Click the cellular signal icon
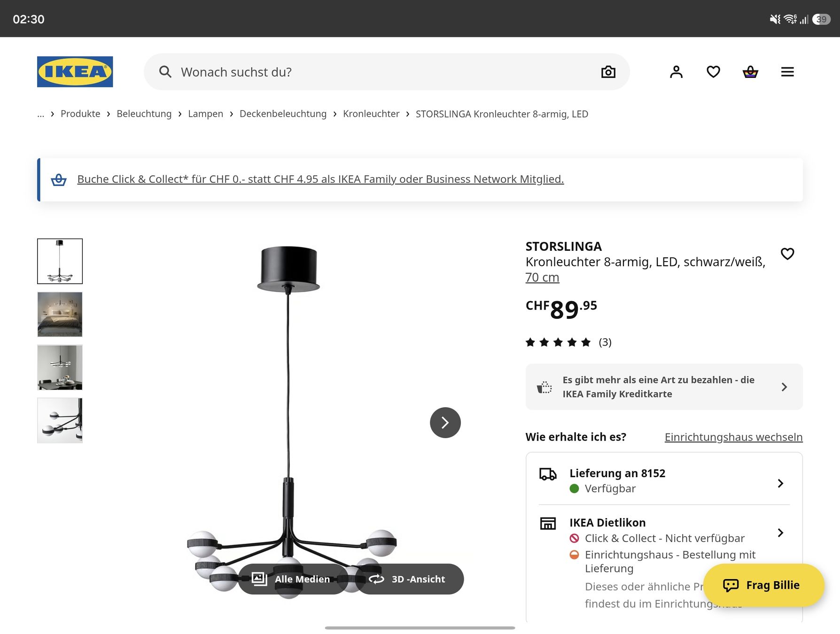Viewport: 840px width, 634px height. pos(804,19)
